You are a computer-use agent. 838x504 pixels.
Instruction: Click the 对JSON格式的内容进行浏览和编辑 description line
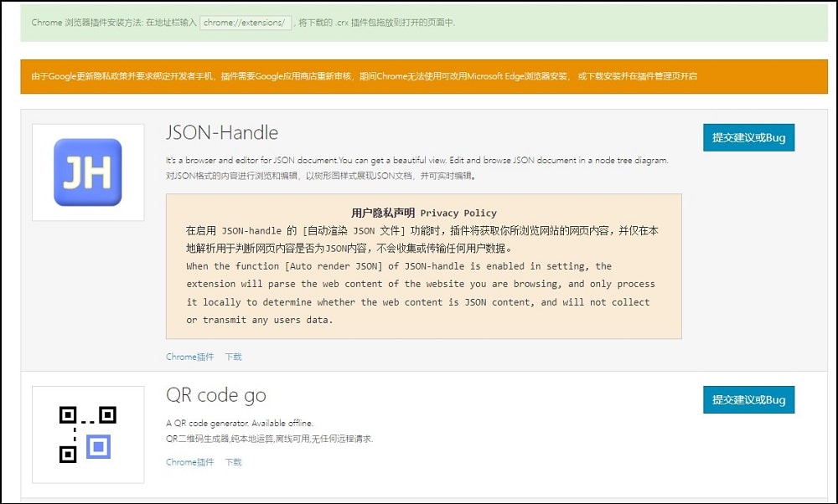pos(321,175)
